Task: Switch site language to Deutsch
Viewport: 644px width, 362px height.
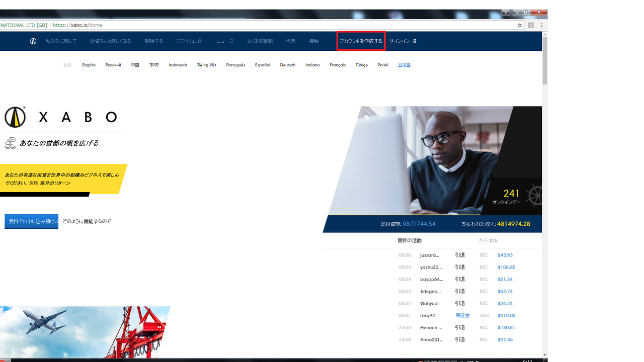Action: [x=288, y=65]
